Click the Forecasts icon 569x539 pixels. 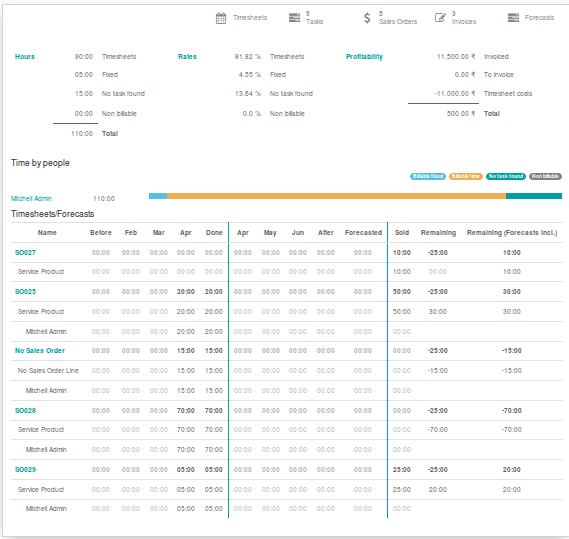pos(513,17)
